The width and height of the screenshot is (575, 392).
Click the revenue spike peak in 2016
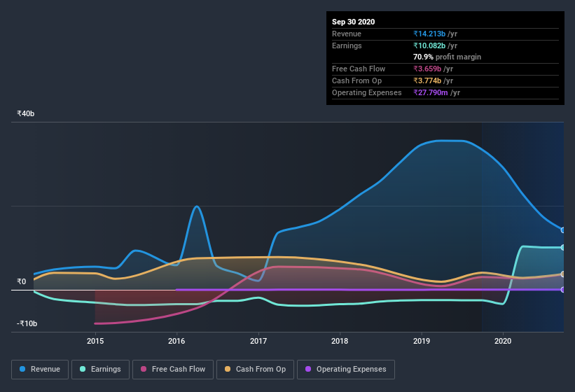pos(197,206)
